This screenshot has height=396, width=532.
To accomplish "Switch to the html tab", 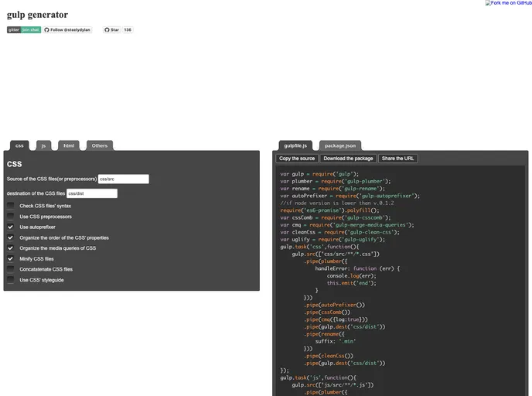I will 69,145.
